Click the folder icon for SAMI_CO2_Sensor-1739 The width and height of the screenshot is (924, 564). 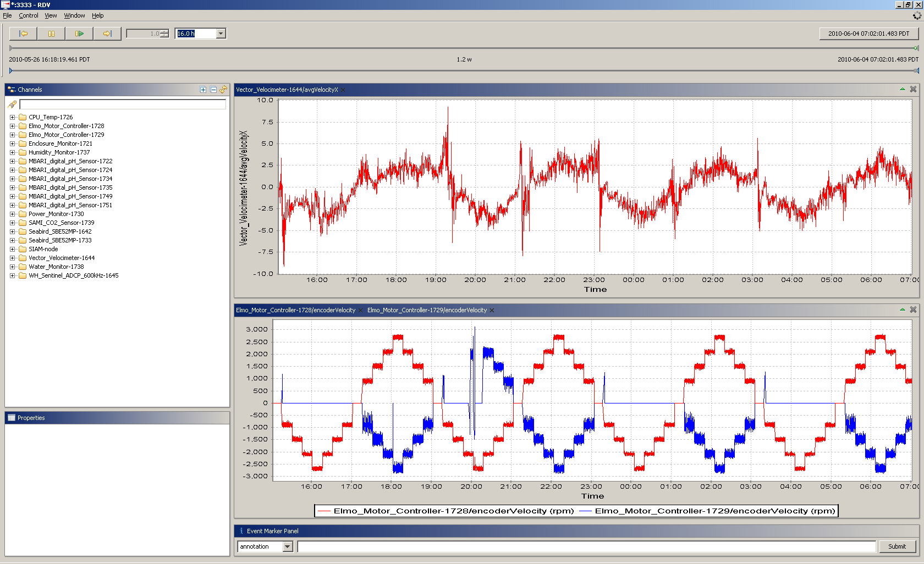pyautogui.click(x=23, y=223)
